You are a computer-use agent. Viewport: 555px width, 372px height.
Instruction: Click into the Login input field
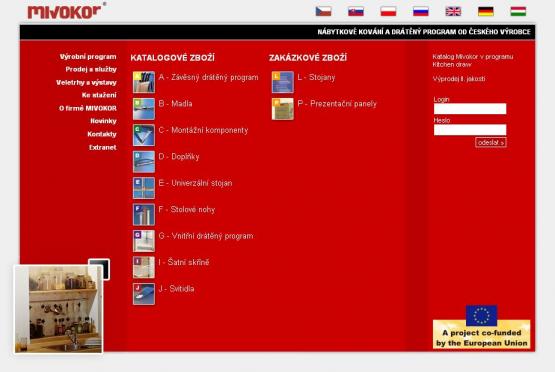(470, 109)
